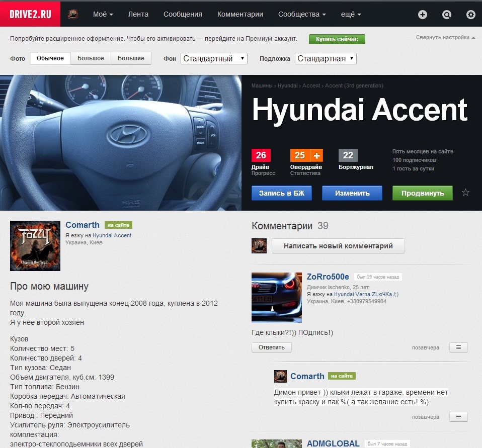The width and height of the screenshot is (482, 448).
Task: Expand the Сообщества menu
Action: tap(302, 14)
